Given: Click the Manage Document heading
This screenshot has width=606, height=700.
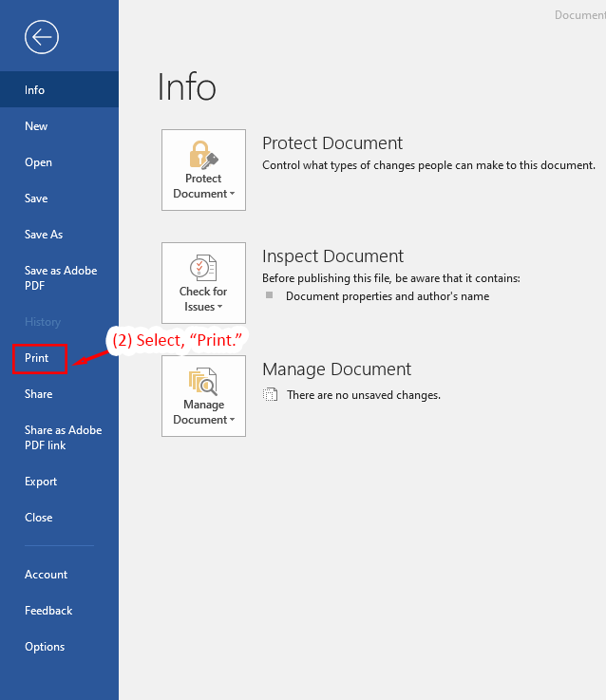Looking at the screenshot, I should (x=336, y=369).
